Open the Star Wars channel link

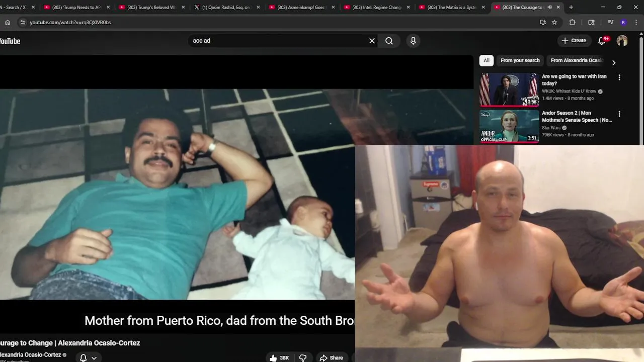click(551, 128)
